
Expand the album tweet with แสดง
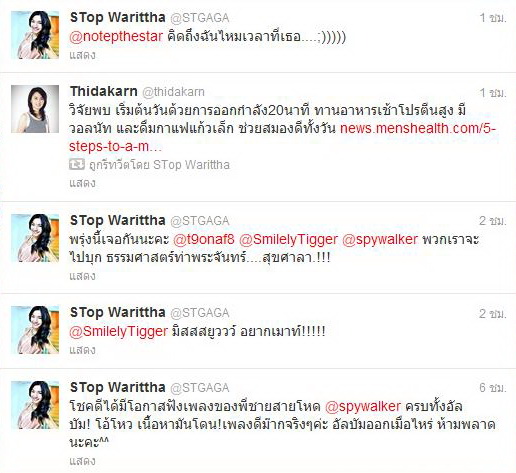pyautogui.click(x=82, y=461)
